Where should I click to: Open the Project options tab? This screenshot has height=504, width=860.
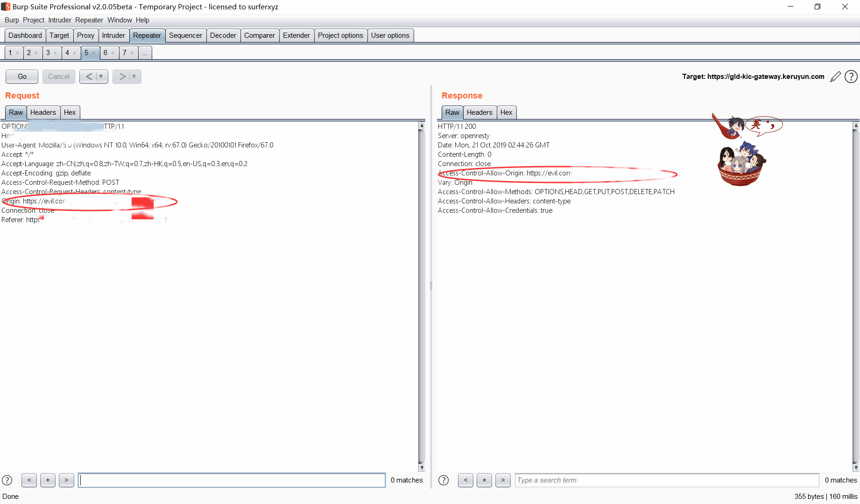(340, 35)
